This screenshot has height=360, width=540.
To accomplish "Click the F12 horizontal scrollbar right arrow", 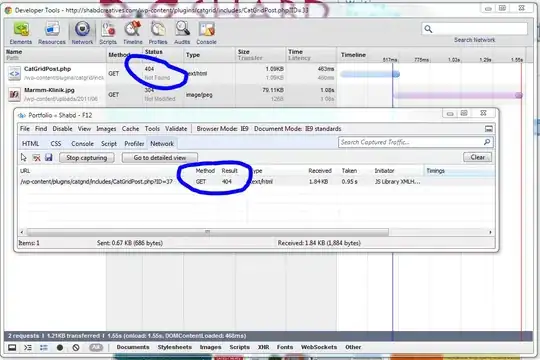I will tap(490, 232).
